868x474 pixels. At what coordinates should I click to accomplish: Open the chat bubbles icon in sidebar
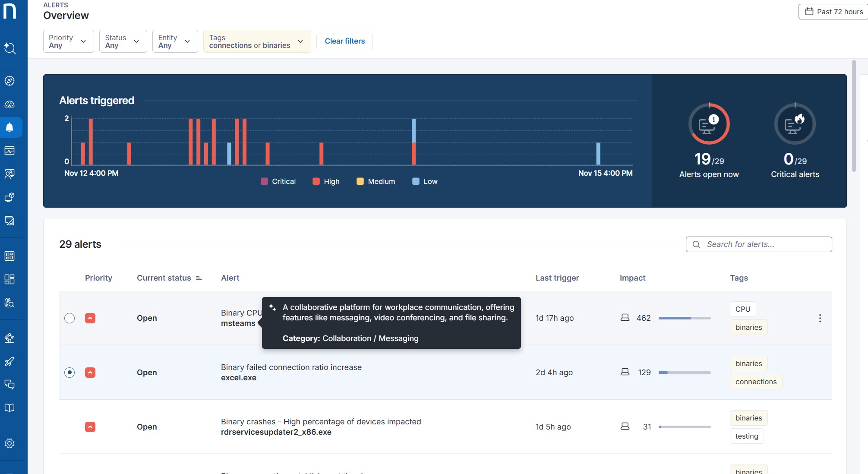click(9, 385)
